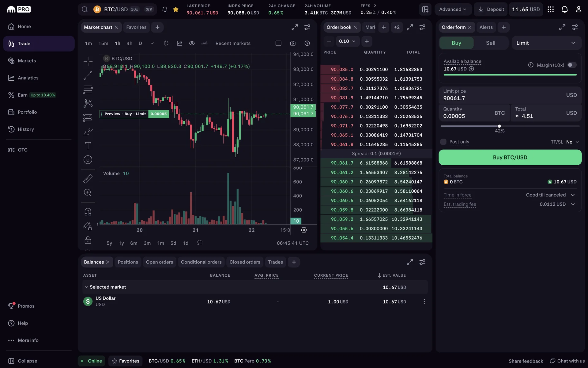
Task: Choose the text annotation tool
Action: tap(88, 146)
